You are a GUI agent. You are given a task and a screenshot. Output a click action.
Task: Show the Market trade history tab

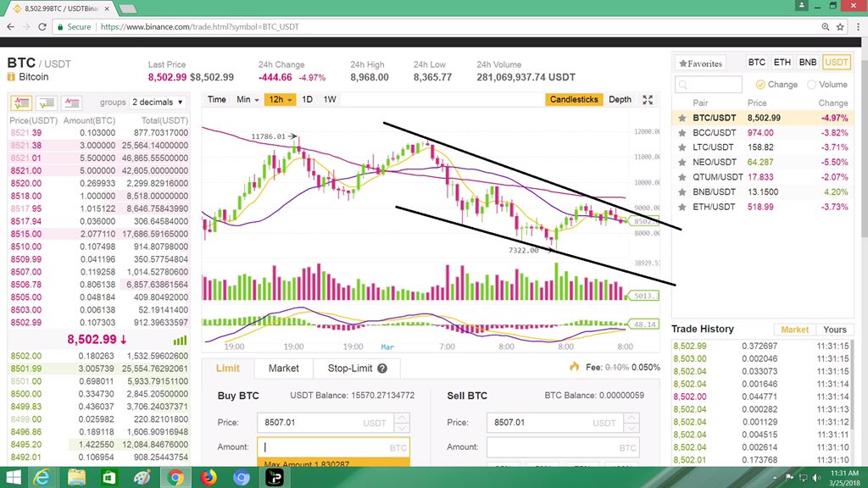point(794,330)
